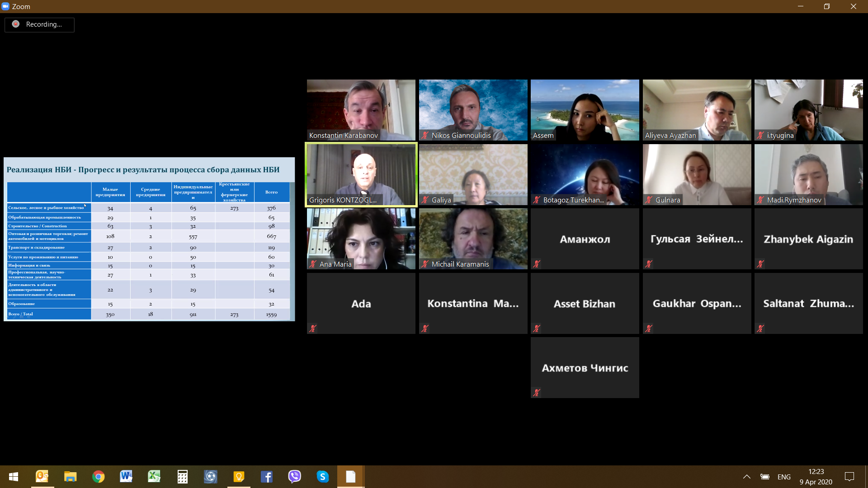
Task: Launch Excel from the taskbar
Action: pos(154,477)
